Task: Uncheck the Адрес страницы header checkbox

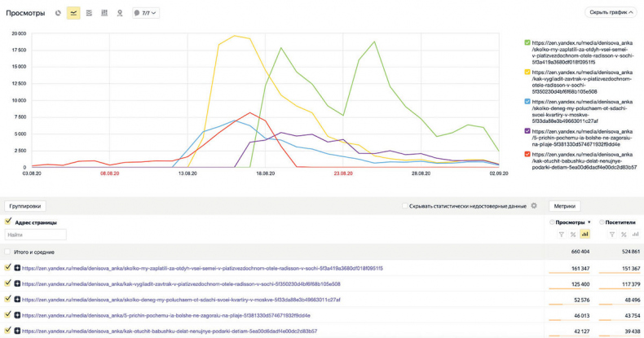Action: 8,222
